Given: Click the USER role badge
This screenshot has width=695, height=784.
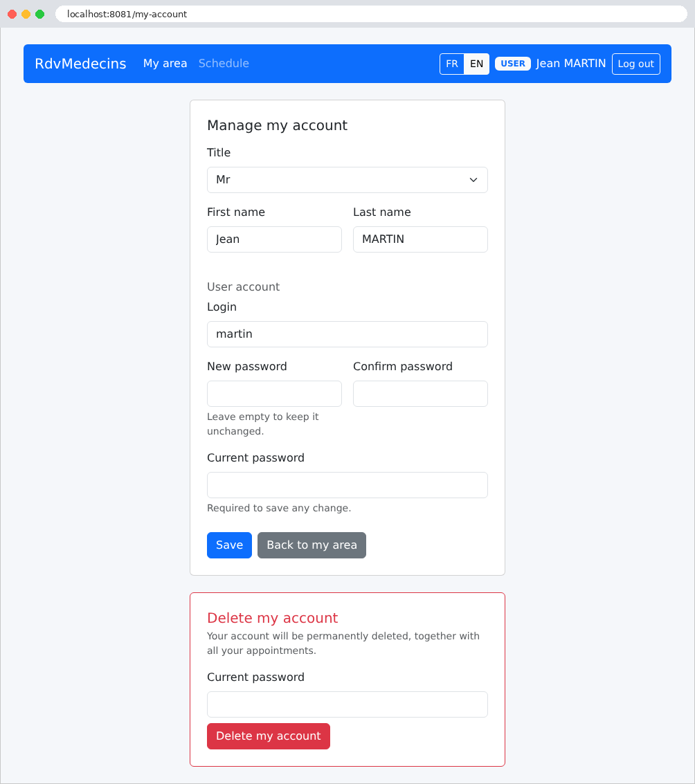Looking at the screenshot, I should pos(513,64).
